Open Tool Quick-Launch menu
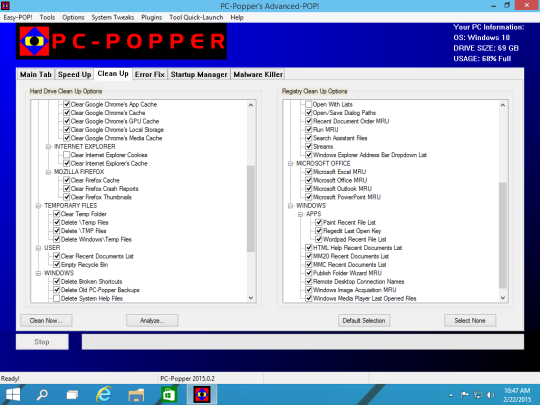 pyautogui.click(x=196, y=17)
